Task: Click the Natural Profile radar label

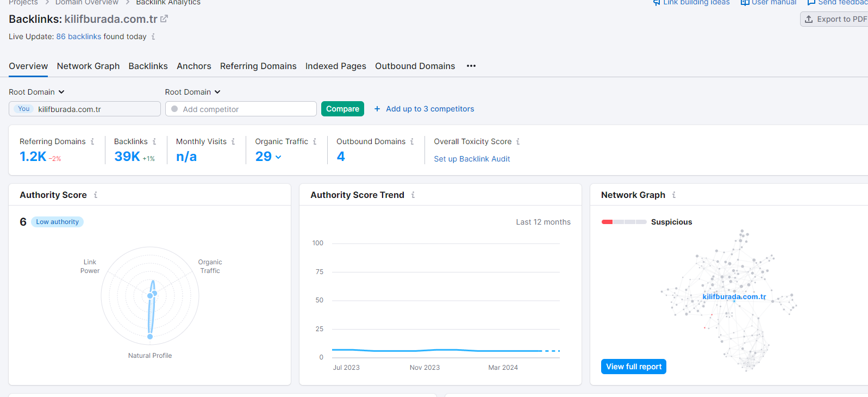Action: (x=150, y=356)
